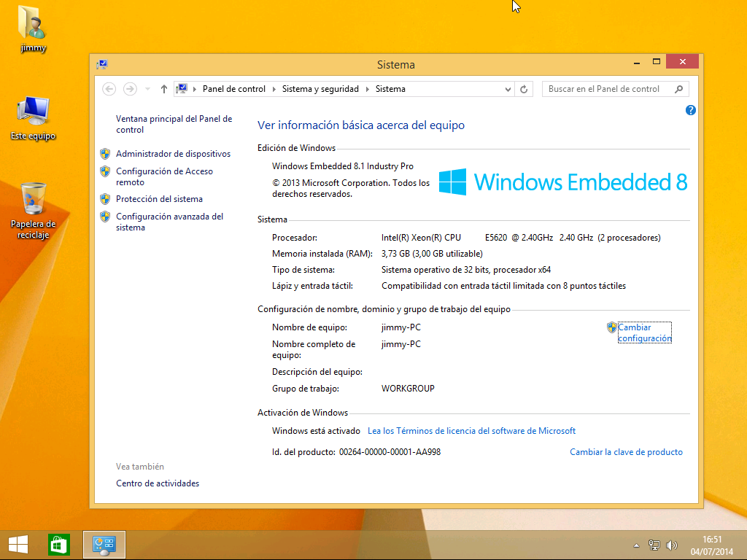
Task: Refresh the Sistema page
Action: tap(524, 89)
